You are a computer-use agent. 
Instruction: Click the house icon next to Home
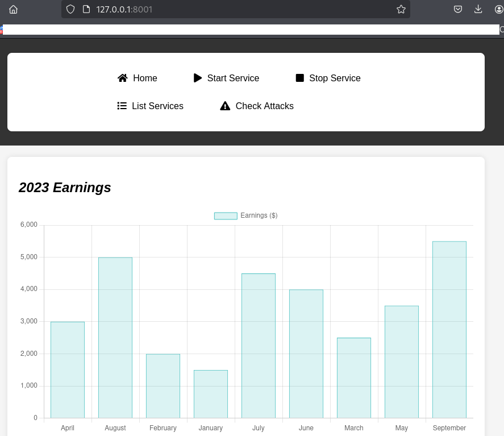click(x=123, y=78)
